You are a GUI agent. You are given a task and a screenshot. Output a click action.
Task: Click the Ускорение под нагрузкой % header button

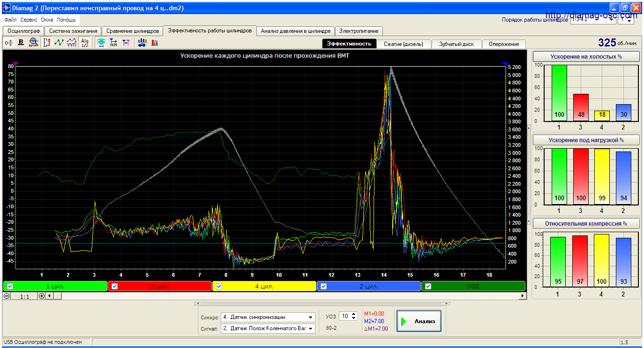(586, 140)
